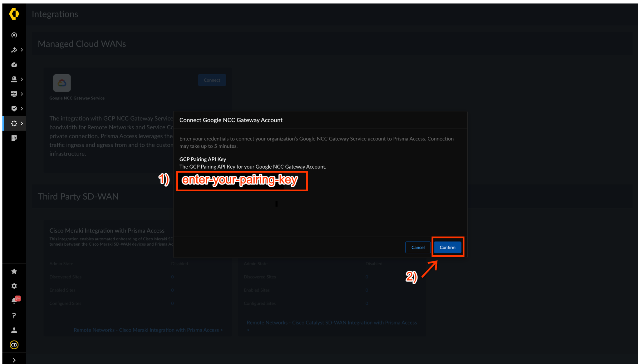Click Discovered Sites in the Cisco Catalyst card

point(260,277)
